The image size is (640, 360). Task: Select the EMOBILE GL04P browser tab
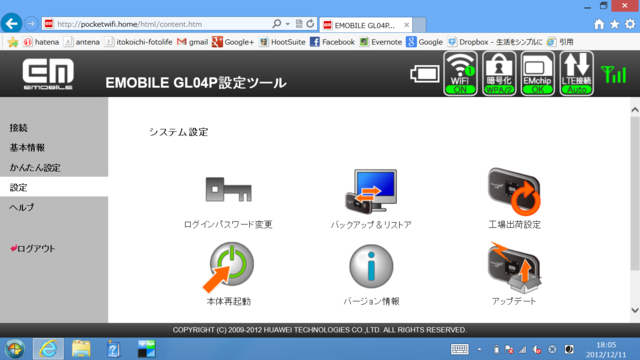(366, 25)
